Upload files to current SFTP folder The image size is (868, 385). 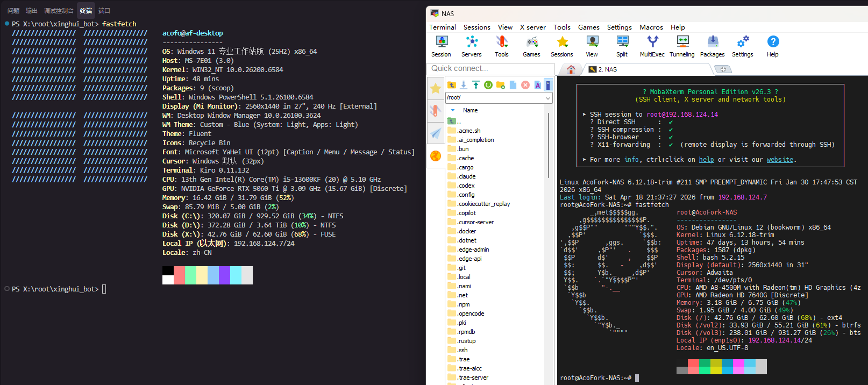[476, 85]
